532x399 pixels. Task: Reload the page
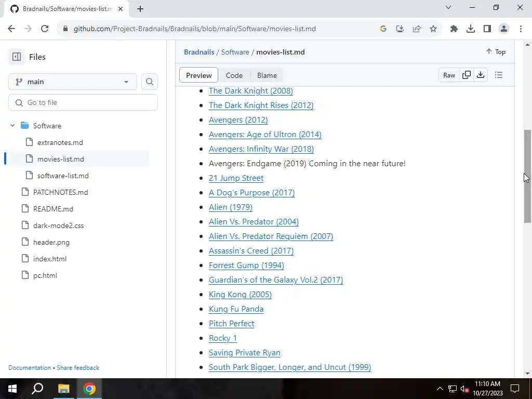pyautogui.click(x=45, y=29)
